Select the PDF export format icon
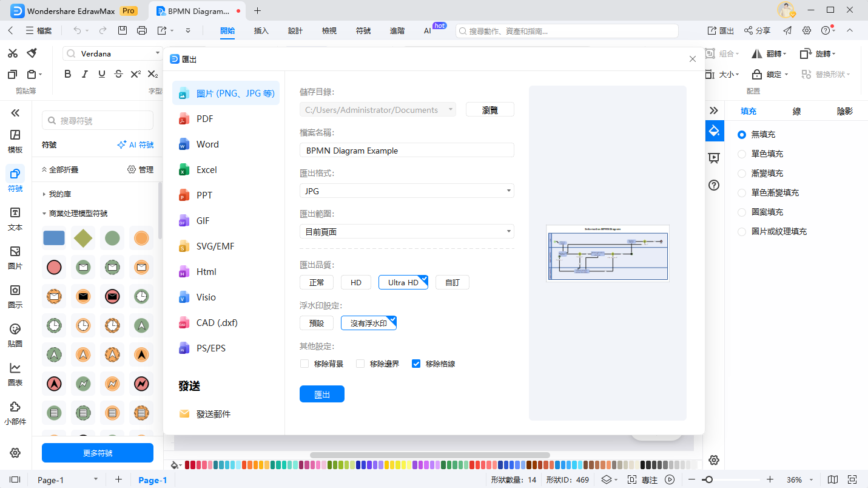Viewport: 868px width, 488px height. [184, 119]
